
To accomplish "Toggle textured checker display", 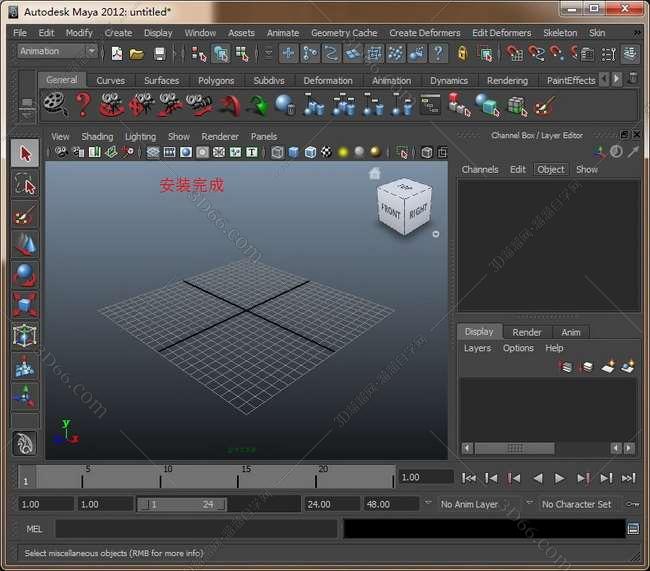I will tap(327, 152).
